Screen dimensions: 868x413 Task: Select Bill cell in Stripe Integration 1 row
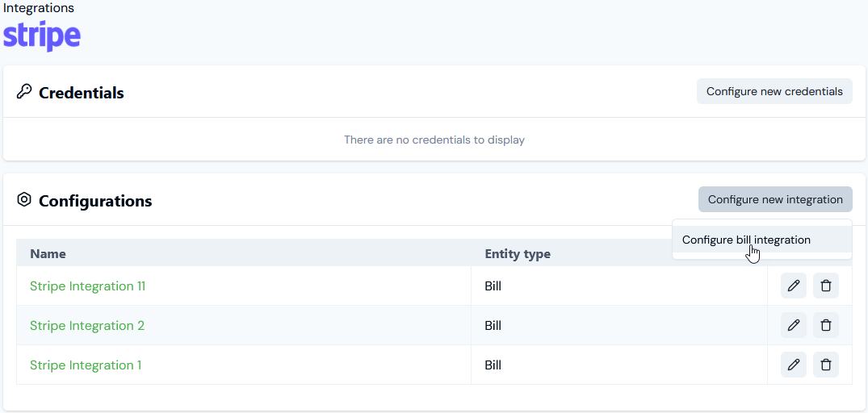pyautogui.click(x=619, y=365)
